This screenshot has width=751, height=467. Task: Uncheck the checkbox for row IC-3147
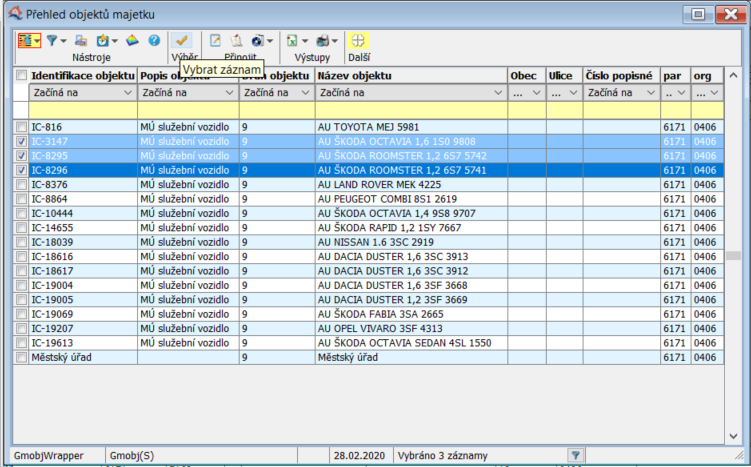[21, 142]
